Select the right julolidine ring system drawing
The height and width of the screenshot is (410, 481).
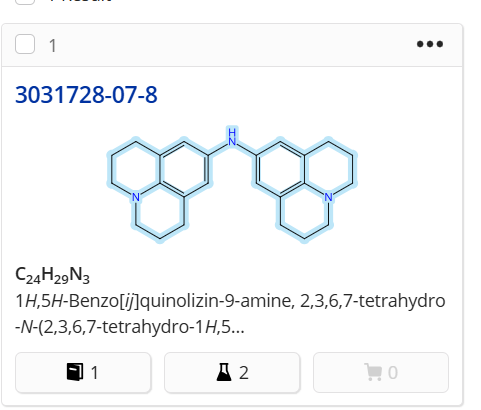(x=305, y=189)
